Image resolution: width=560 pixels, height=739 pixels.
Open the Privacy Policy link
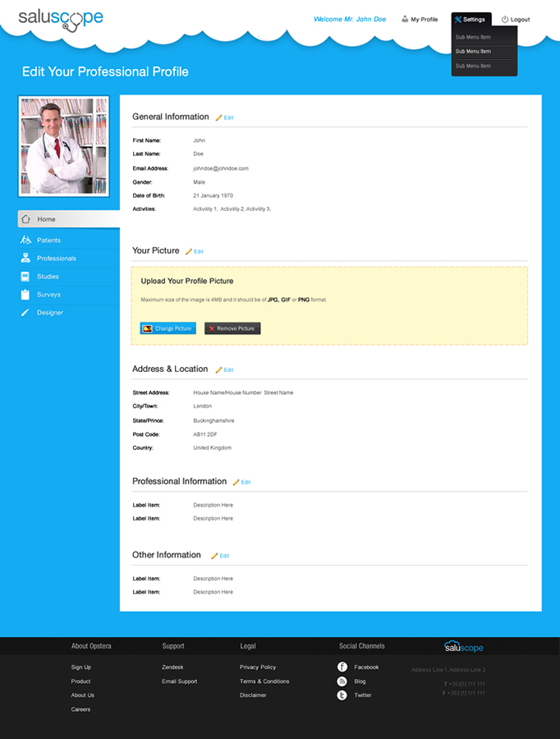pyautogui.click(x=258, y=667)
